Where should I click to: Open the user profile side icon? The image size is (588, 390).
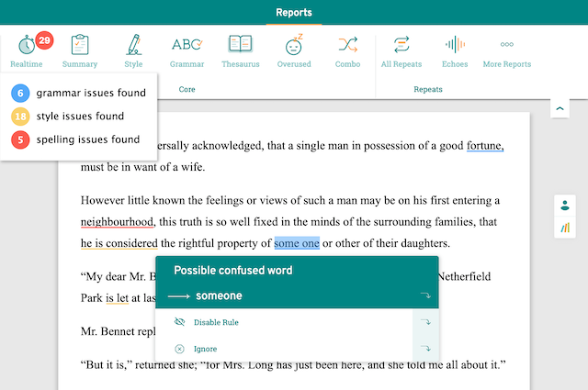tap(565, 206)
